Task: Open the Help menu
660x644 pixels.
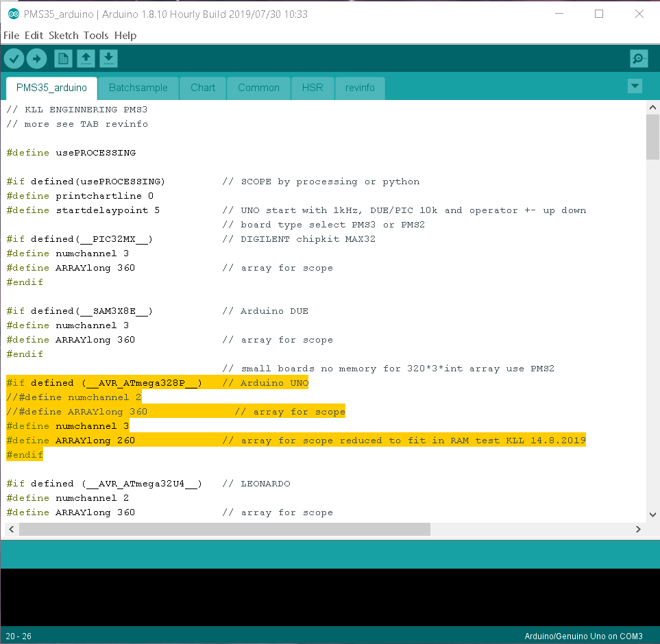Action: click(125, 36)
